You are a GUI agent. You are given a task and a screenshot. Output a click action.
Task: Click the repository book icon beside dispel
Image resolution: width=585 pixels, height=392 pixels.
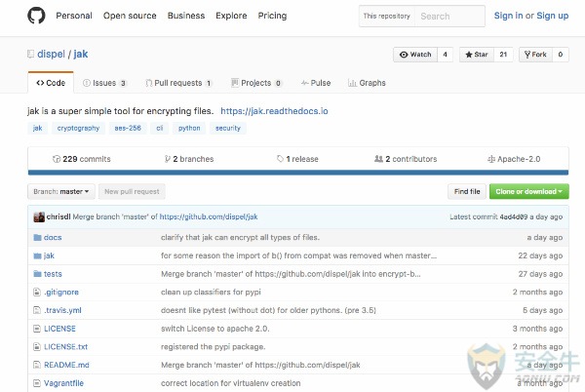[x=30, y=54]
